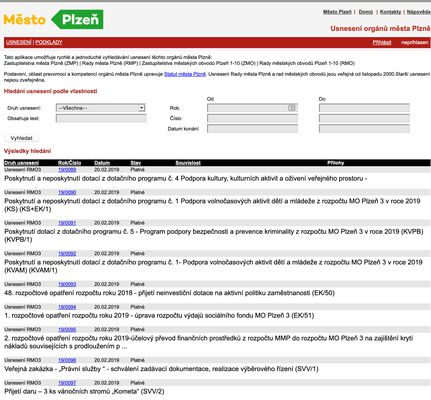This screenshot has width=431, height=400.
Task: Open resolution 19/0089 link
Action: (67, 170)
